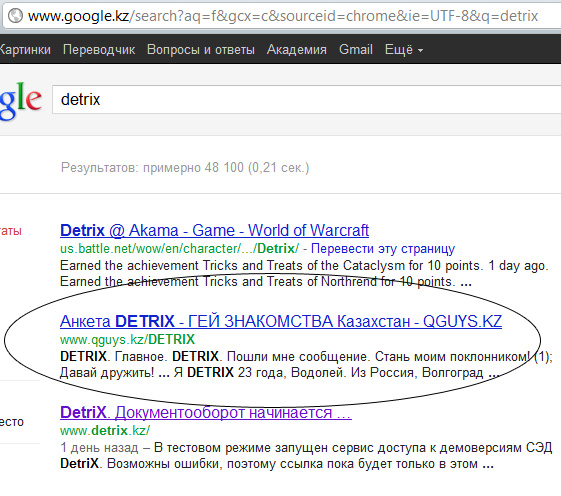Click the partial sidebar item есто
561x496 pixels.
coord(12,422)
